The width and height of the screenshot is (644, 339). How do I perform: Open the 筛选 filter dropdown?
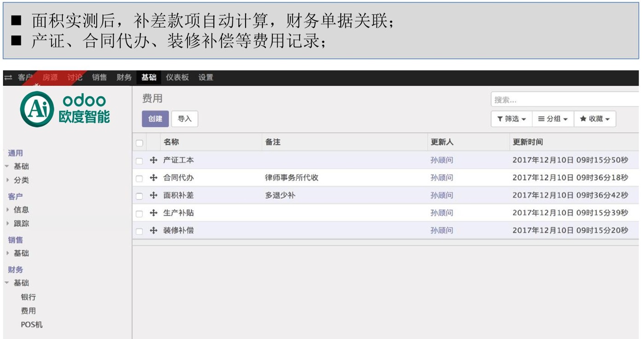point(512,119)
